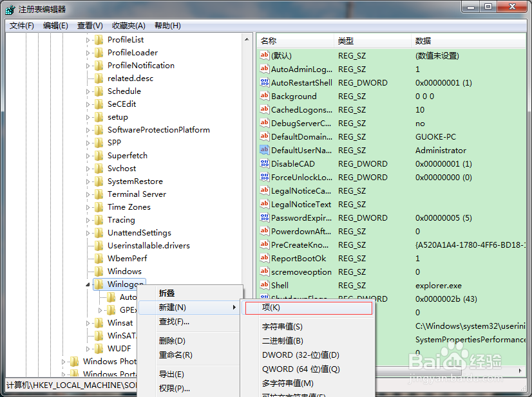Collapse the Winlogon tree node arrow
This screenshot has height=397, width=532.
point(87,284)
